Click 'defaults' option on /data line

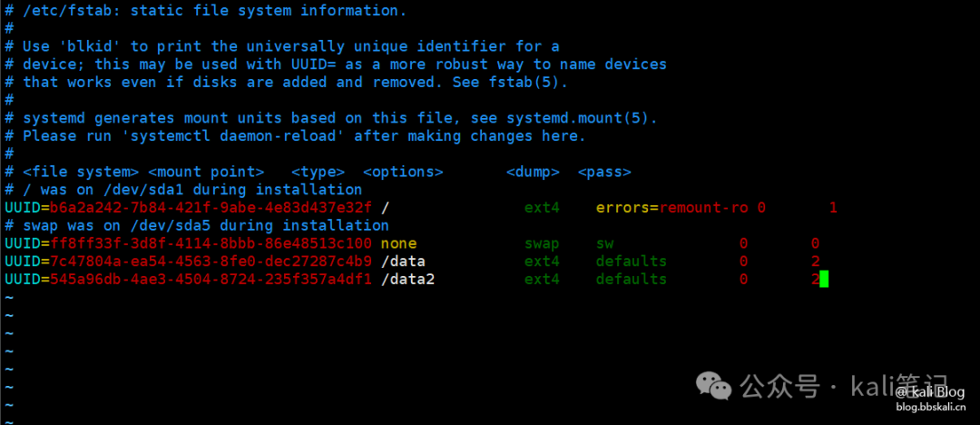pos(632,261)
